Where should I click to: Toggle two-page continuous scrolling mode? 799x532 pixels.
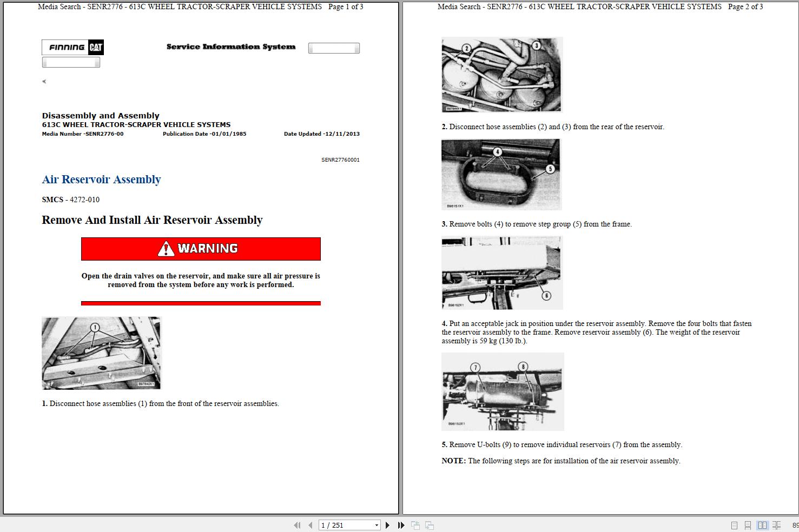pos(776,525)
